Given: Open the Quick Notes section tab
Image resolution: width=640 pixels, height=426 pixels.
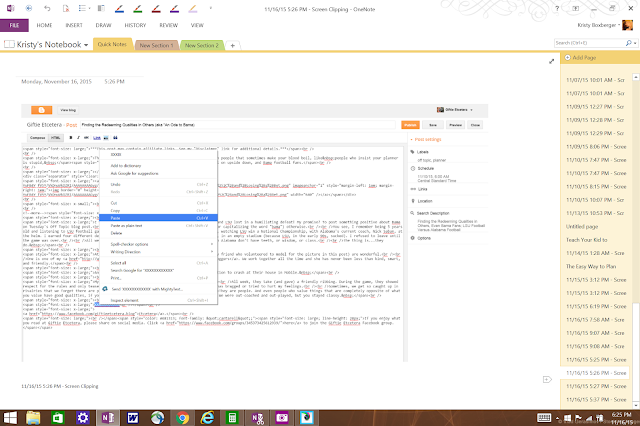Looking at the screenshot, I should coord(112,44).
